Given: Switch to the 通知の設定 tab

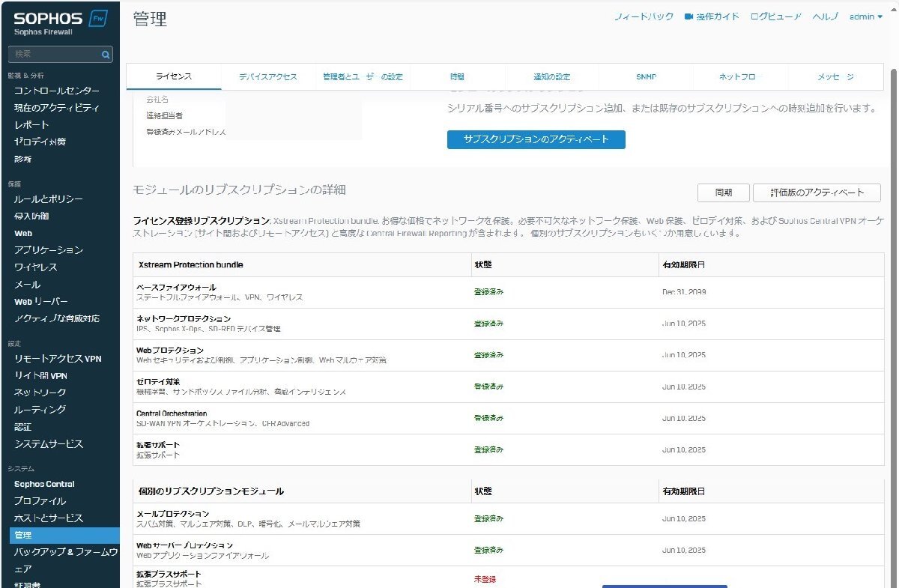Looking at the screenshot, I should point(553,76).
